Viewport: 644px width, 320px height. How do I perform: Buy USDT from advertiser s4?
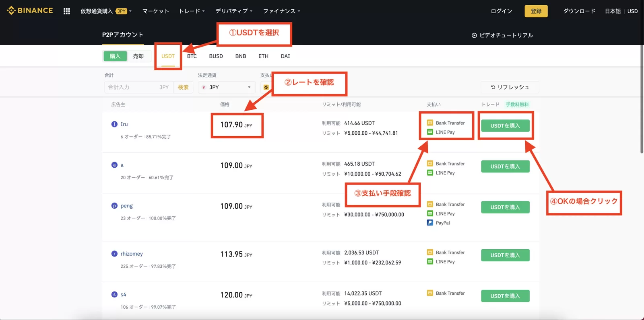[x=505, y=296]
